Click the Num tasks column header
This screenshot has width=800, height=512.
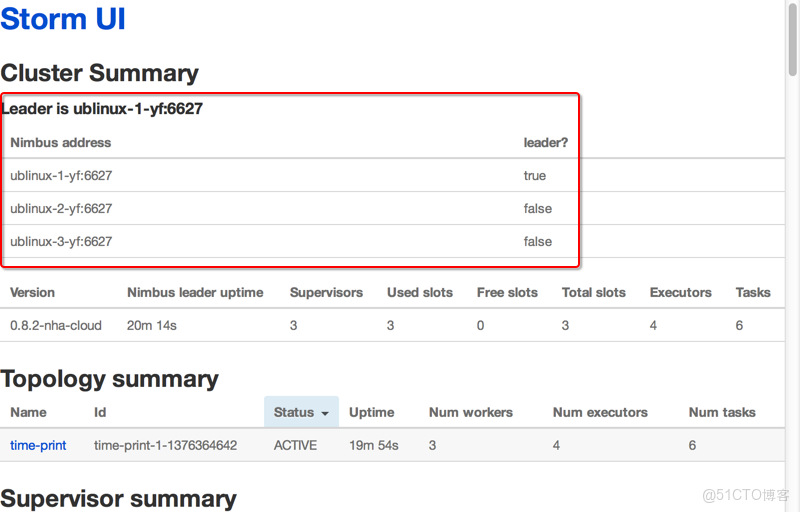(x=722, y=412)
